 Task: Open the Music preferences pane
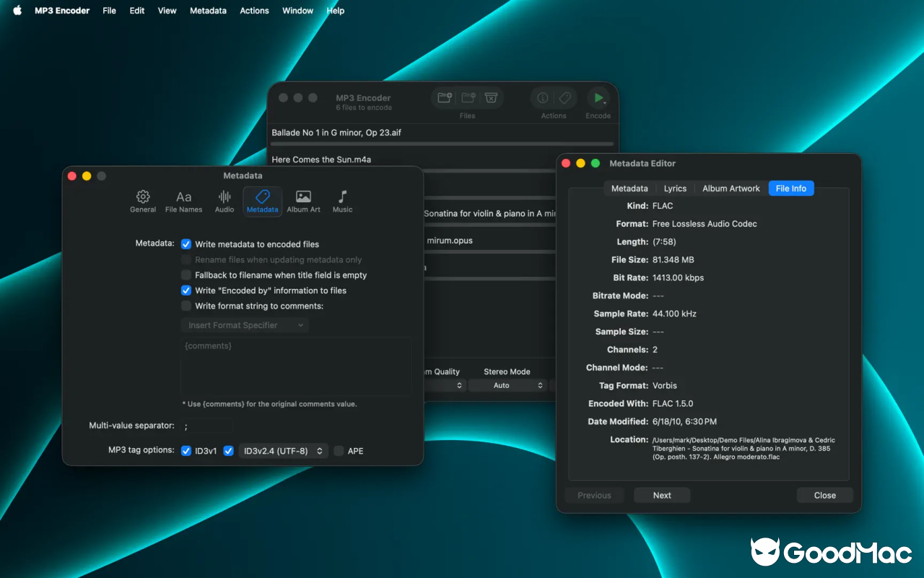pos(342,202)
